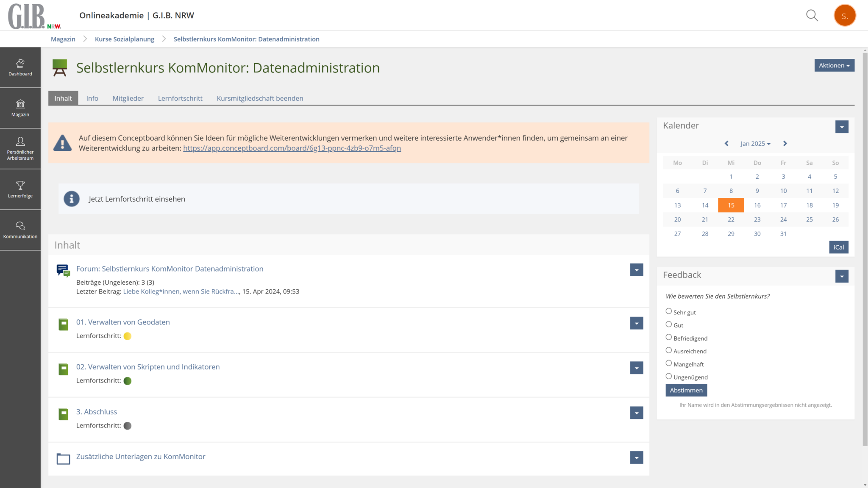Click the module icon for Verwalten von Skripten

coord(63,369)
